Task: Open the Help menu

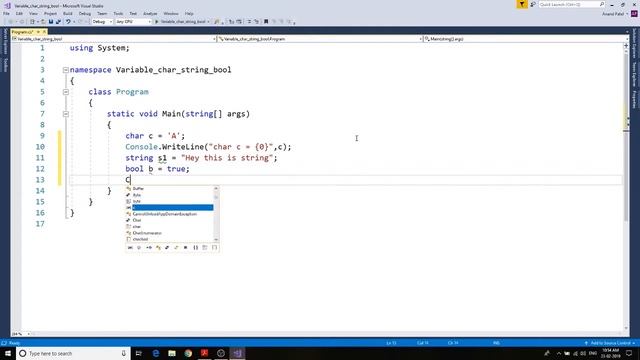Action: (189, 13)
